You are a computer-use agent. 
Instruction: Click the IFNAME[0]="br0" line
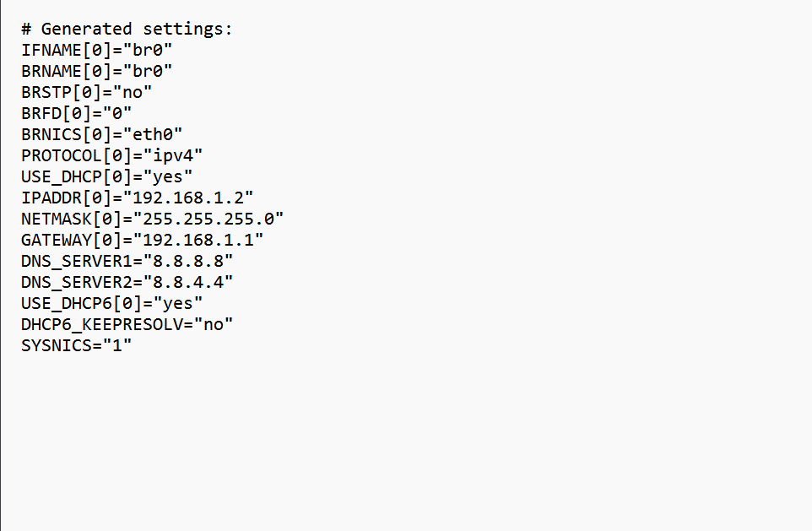[x=96, y=51]
